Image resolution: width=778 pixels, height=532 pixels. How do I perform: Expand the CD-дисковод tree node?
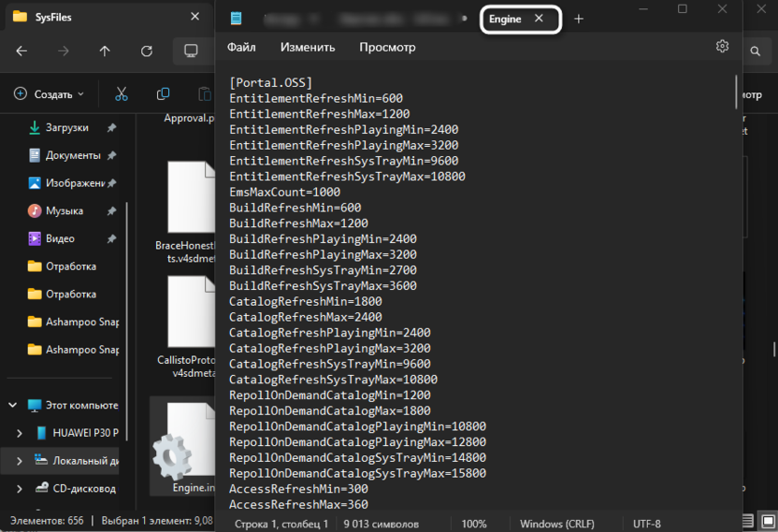click(21, 488)
